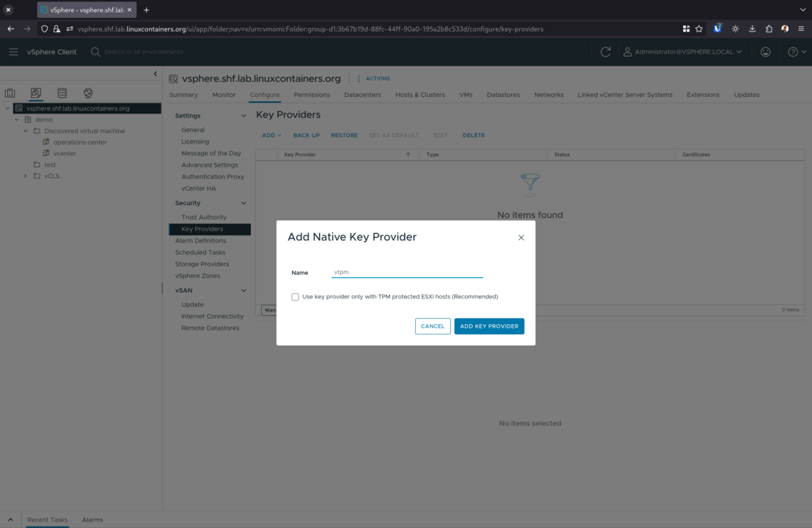Viewport: 812px width, 528px height.
Task: Click the DELETE button
Action: click(x=474, y=136)
